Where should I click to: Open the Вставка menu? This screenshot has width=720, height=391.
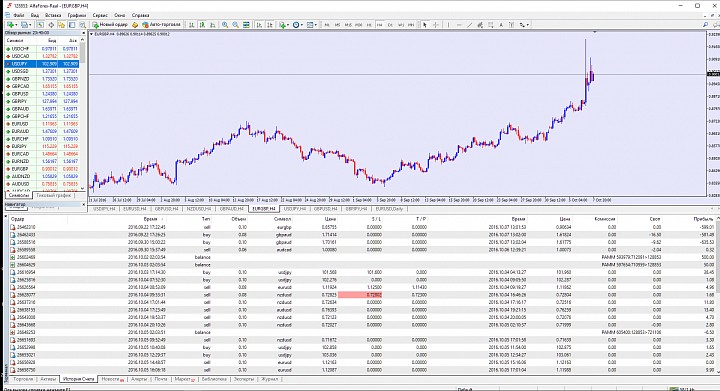pos(53,15)
